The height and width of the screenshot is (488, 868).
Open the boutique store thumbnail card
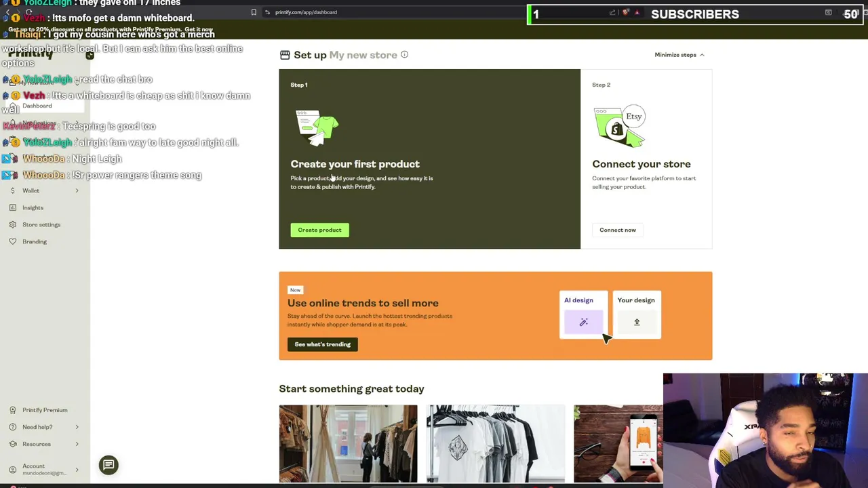(x=348, y=444)
